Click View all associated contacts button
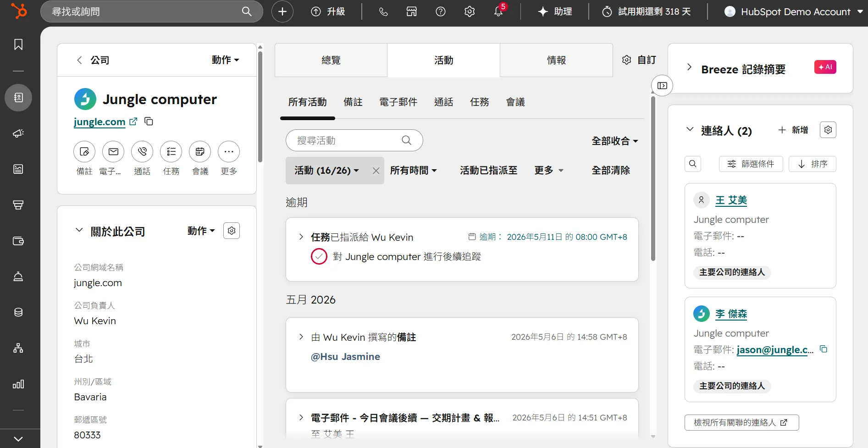This screenshot has height=448, width=868. click(x=741, y=422)
